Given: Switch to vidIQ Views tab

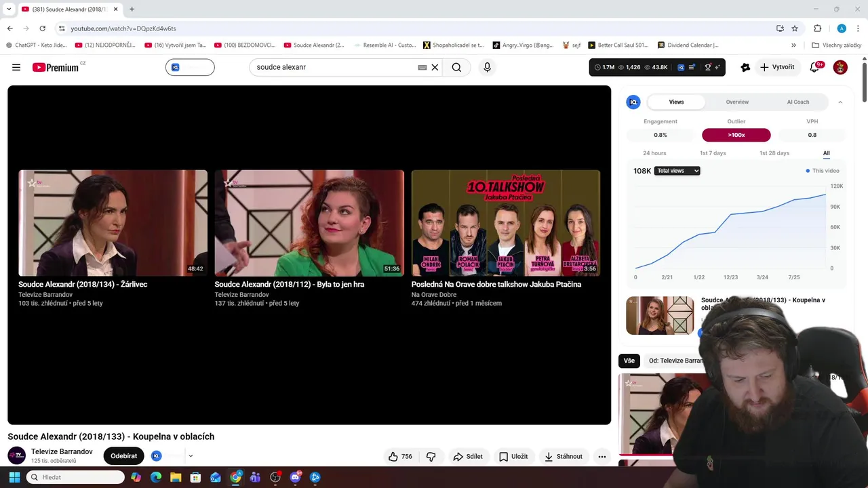Looking at the screenshot, I should [x=677, y=102].
